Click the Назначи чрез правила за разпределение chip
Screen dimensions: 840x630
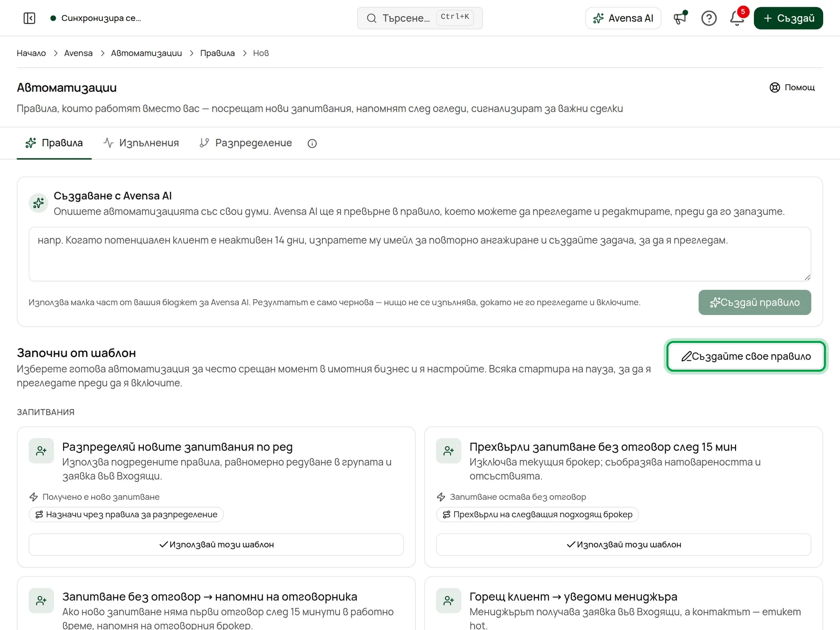click(x=127, y=514)
